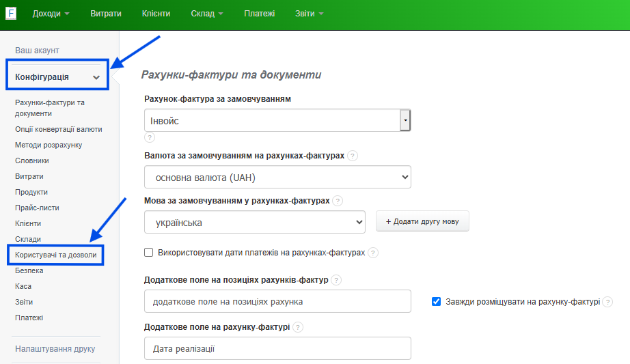Open 'Налаштування друку' in sidebar
Image resolution: width=630 pixels, height=364 pixels.
pyautogui.click(x=55, y=349)
